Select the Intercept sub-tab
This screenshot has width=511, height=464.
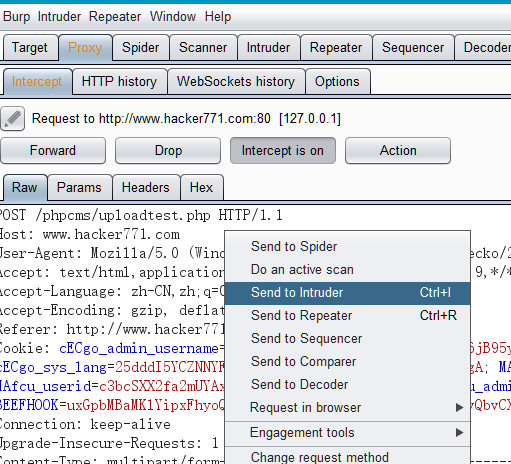click(x=37, y=82)
